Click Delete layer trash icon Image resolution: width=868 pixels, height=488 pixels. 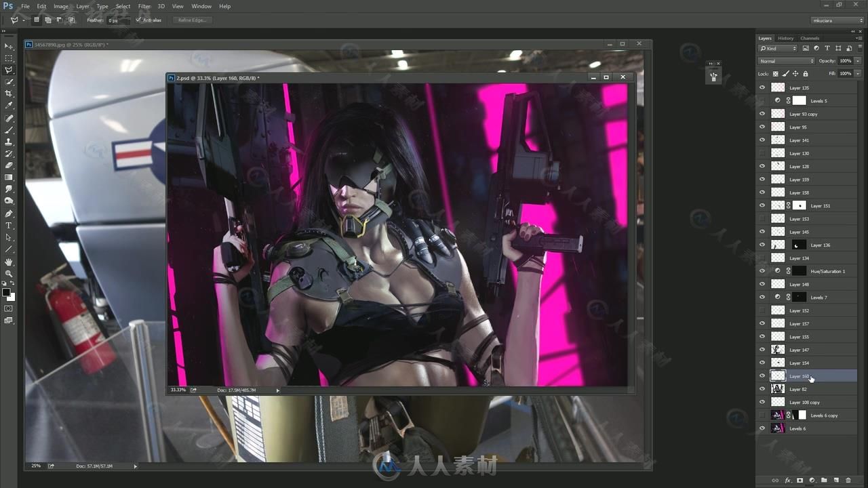[x=848, y=480]
